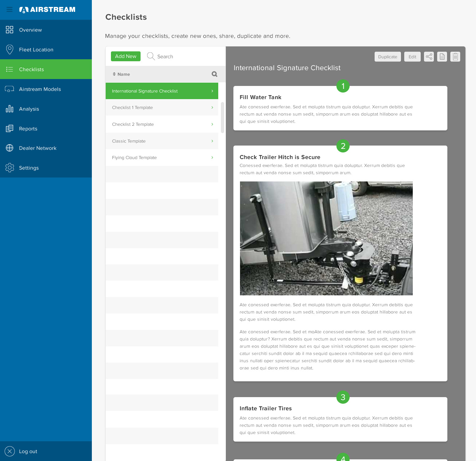Open Overview in the sidebar
This screenshot has width=476, height=461.
pos(46,30)
